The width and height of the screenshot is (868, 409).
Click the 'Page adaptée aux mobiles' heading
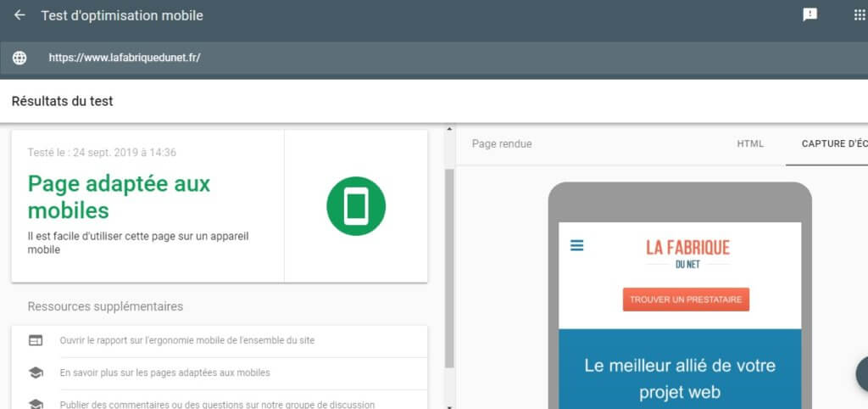119,196
